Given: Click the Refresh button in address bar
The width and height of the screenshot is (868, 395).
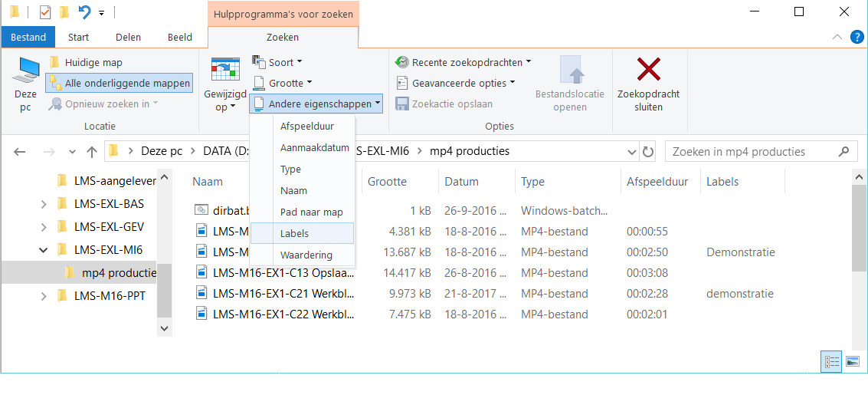Looking at the screenshot, I should point(647,152).
